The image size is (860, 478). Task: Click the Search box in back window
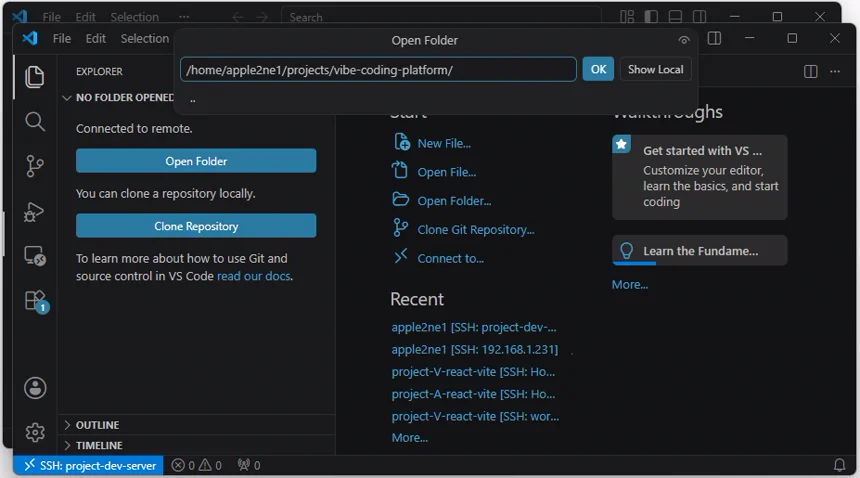click(x=442, y=17)
